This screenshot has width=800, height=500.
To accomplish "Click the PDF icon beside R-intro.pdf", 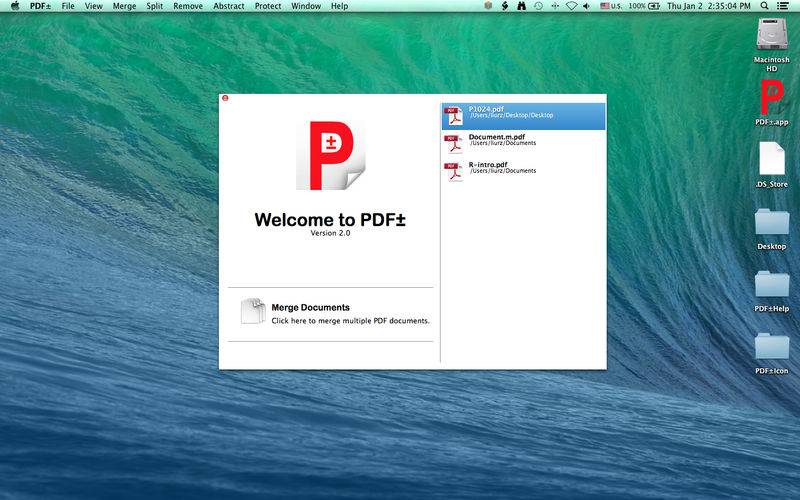I will (x=454, y=172).
